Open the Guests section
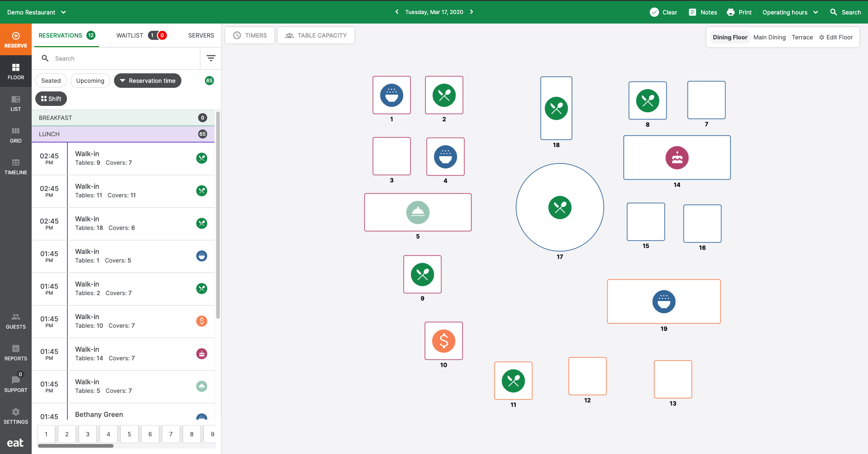The width and height of the screenshot is (868, 454). tap(16, 321)
